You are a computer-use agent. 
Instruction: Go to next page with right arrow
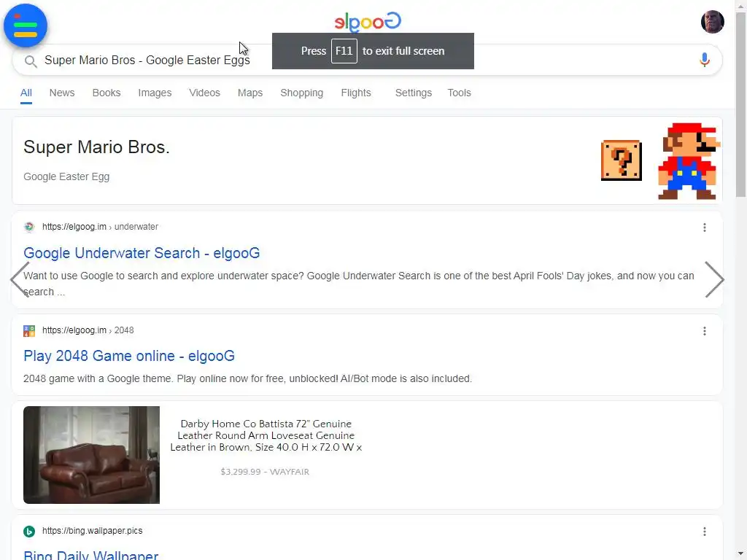pyautogui.click(x=714, y=279)
